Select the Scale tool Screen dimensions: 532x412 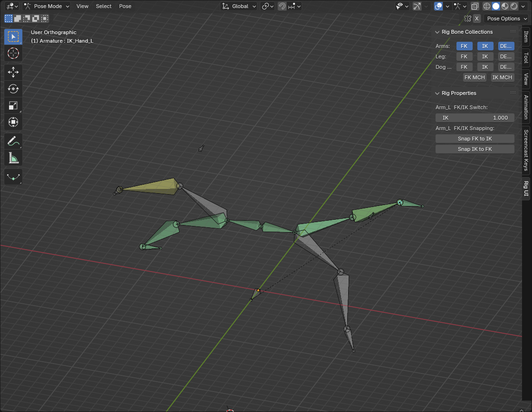click(13, 105)
